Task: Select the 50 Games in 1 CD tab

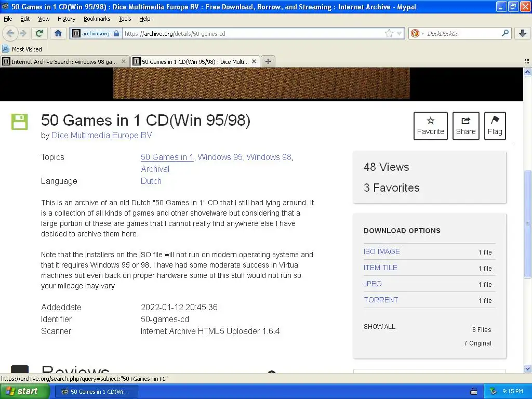Action: (x=195, y=61)
